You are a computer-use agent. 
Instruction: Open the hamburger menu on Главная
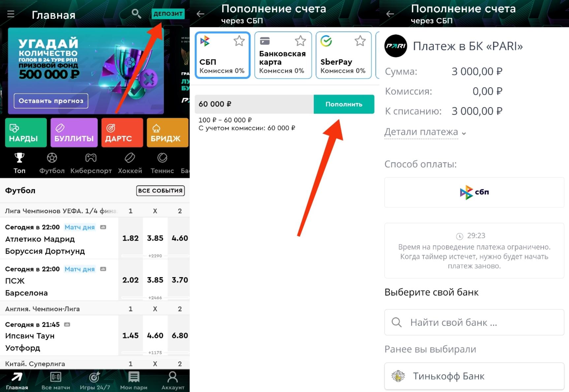[11, 14]
